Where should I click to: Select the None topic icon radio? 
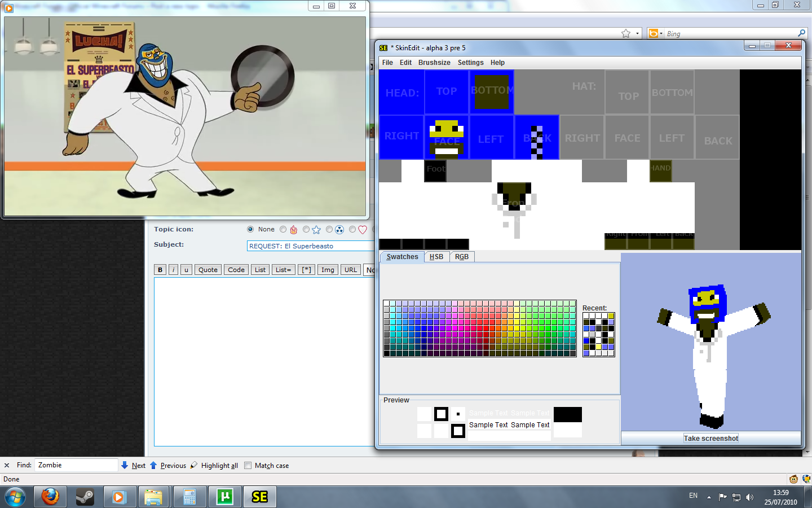[x=250, y=229]
